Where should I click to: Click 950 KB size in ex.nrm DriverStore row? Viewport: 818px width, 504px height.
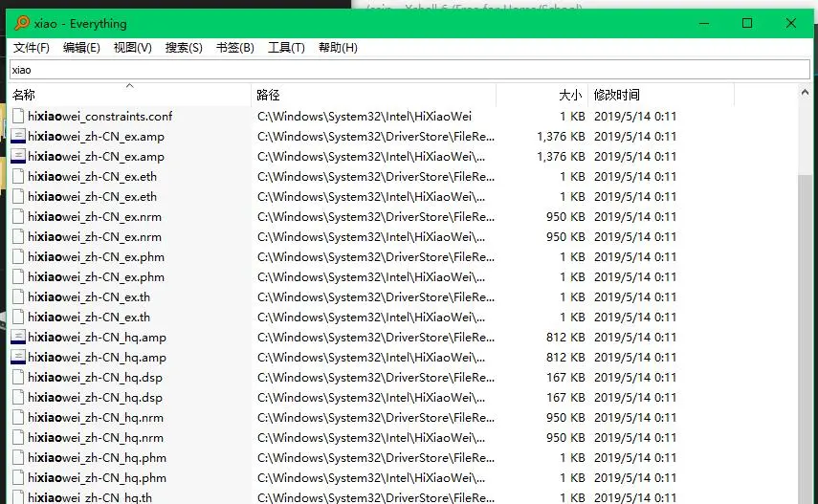pyautogui.click(x=565, y=216)
